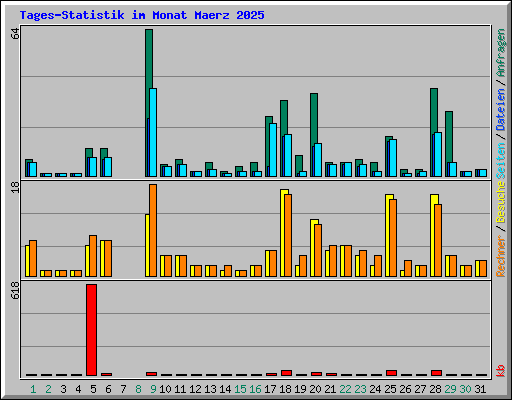Click day label '3' on the x-axis
This screenshot has width=512, height=400.
63,389
